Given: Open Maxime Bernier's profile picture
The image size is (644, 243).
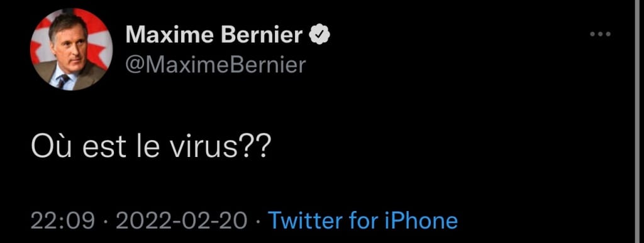Looking at the screenshot, I should [x=72, y=49].
